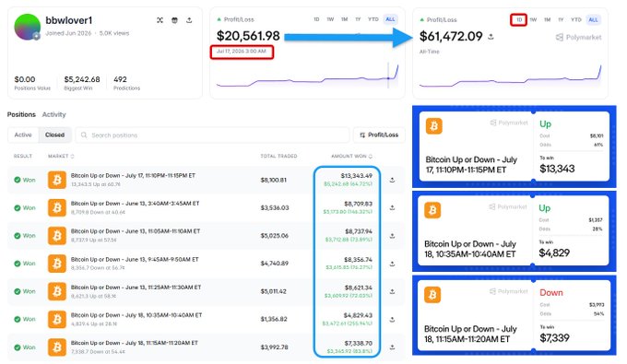The height and width of the screenshot is (364, 627).
Task: Select YTD range on the $61,472.09 chart
Action: click(x=576, y=19)
